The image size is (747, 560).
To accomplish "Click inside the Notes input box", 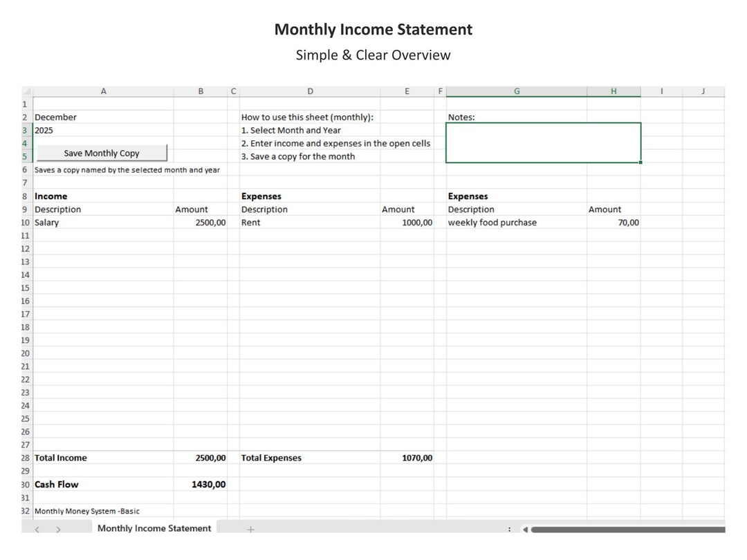I will tap(543, 143).
